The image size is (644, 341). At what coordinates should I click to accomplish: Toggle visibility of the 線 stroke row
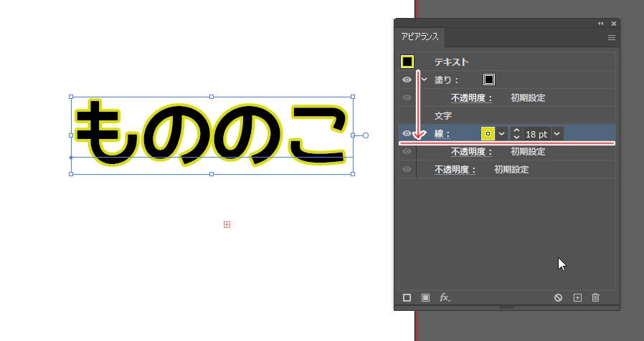(407, 134)
